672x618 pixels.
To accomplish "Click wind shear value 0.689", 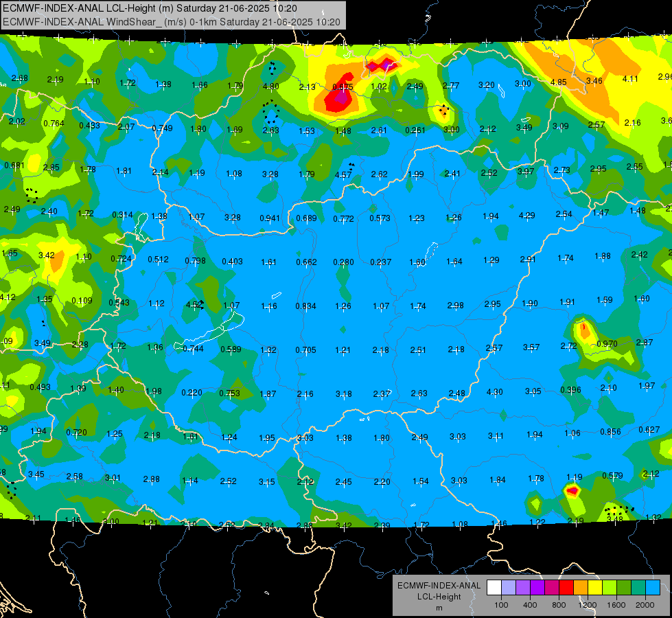I will tap(306, 218).
